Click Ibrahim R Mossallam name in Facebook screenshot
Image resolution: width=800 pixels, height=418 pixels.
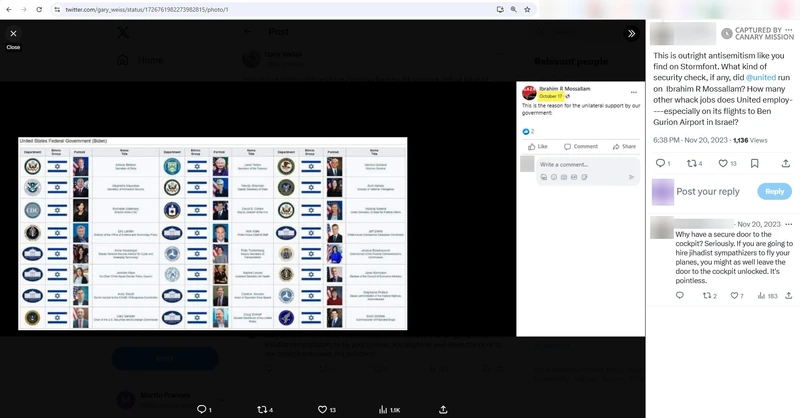pos(564,89)
